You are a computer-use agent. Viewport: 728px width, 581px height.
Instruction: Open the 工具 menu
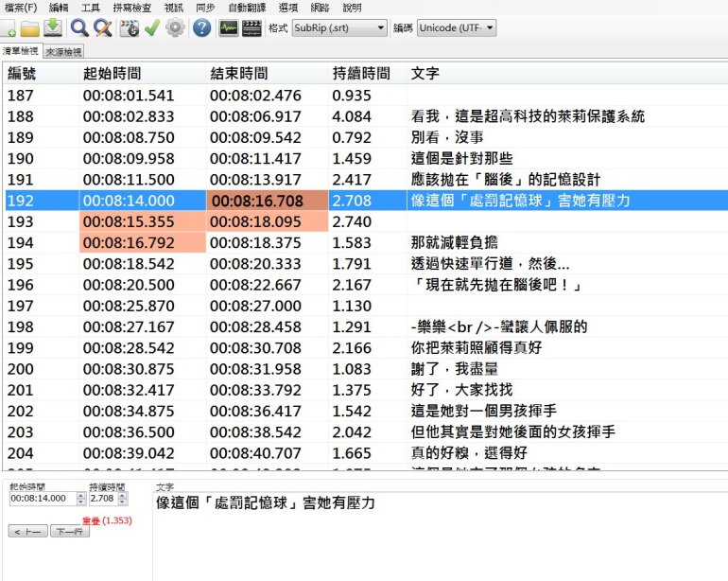click(91, 8)
